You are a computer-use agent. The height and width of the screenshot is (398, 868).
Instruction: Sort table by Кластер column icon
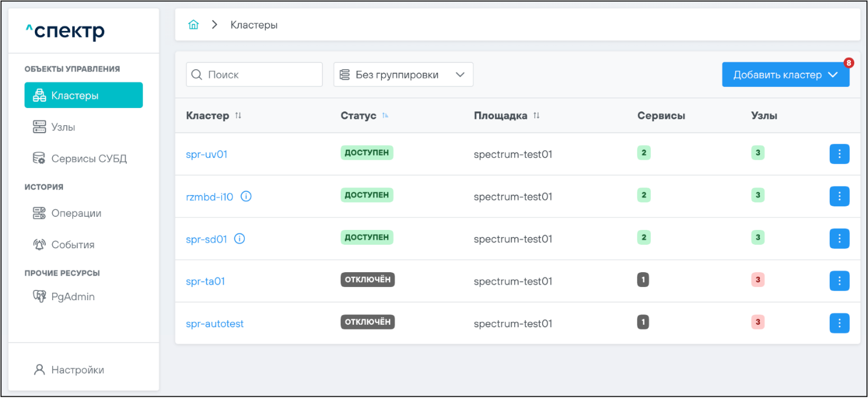tap(238, 116)
